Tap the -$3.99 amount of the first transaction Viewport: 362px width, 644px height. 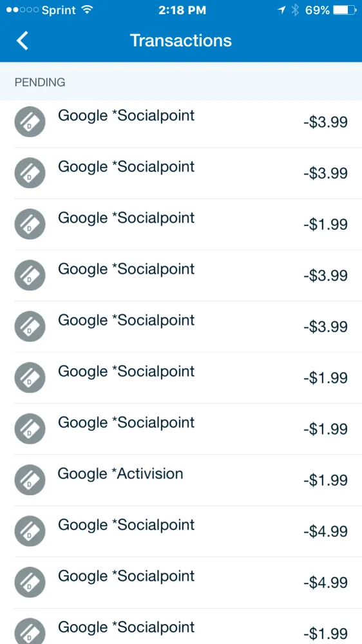(x=325, y=122)
